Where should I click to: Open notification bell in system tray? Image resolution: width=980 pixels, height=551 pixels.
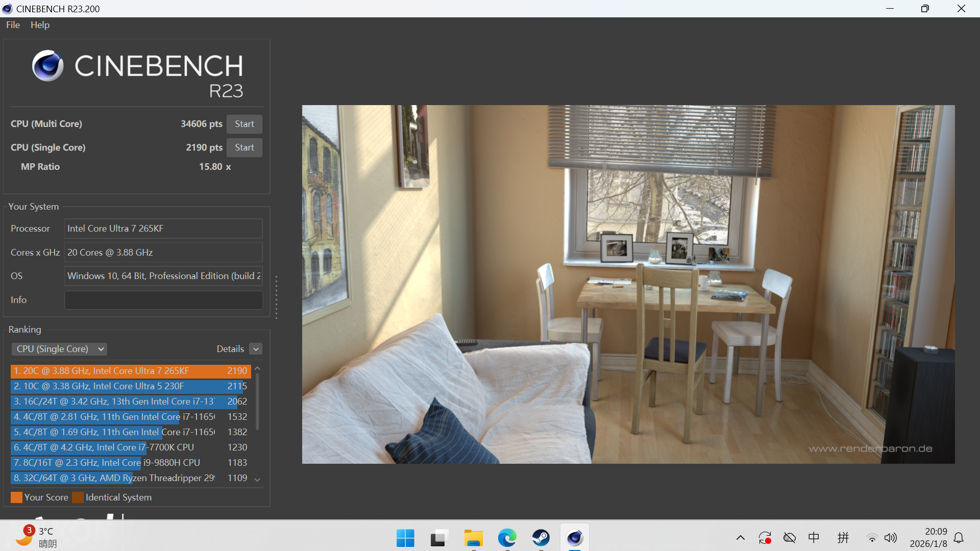[x=959, y=538]
